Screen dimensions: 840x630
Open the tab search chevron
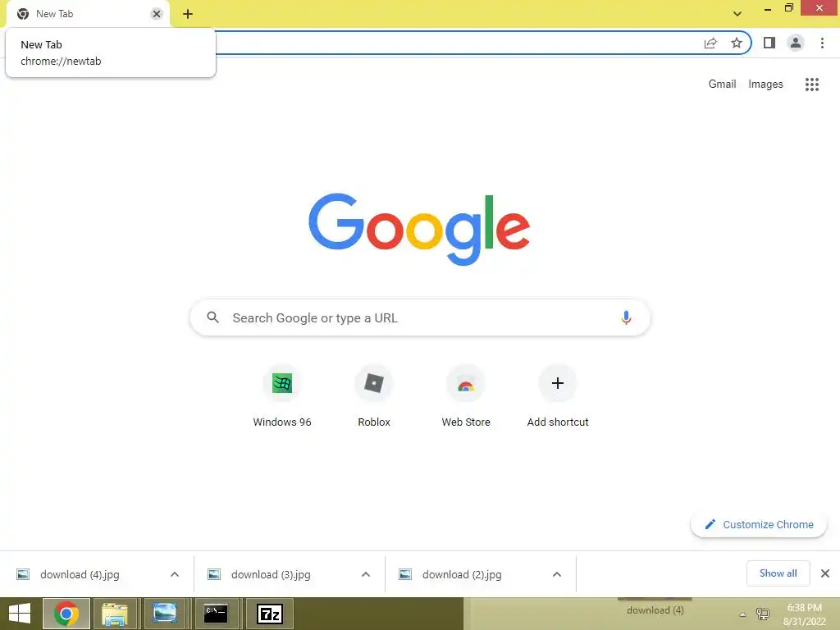[737, 14]
